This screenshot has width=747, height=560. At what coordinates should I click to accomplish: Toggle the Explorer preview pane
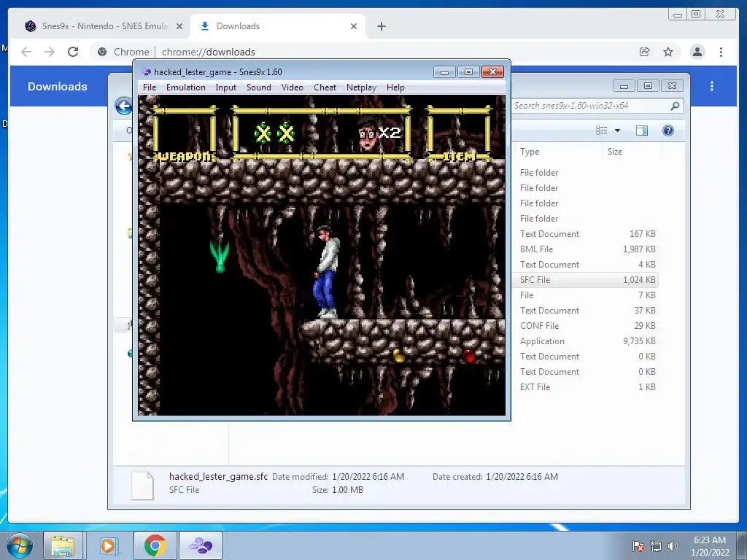click(642, 131)
